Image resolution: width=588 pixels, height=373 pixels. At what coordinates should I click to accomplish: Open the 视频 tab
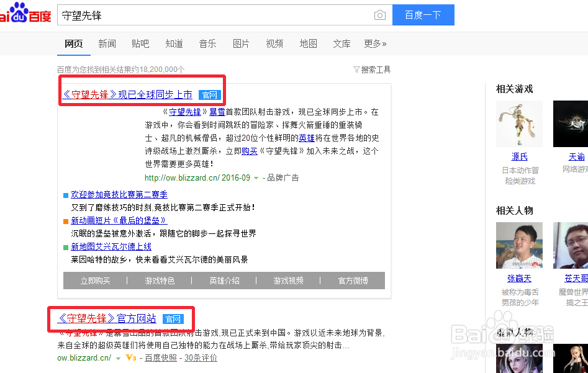pyautogui.click(x=274, y=44)
